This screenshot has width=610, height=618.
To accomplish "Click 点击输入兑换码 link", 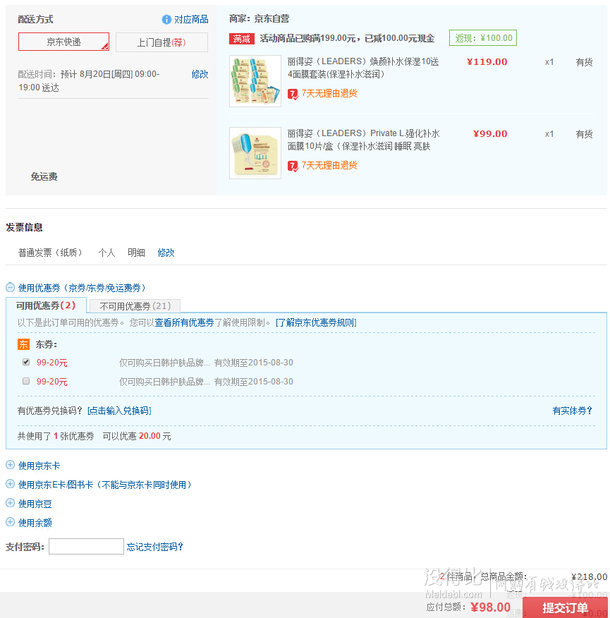I will coord(119,411).
